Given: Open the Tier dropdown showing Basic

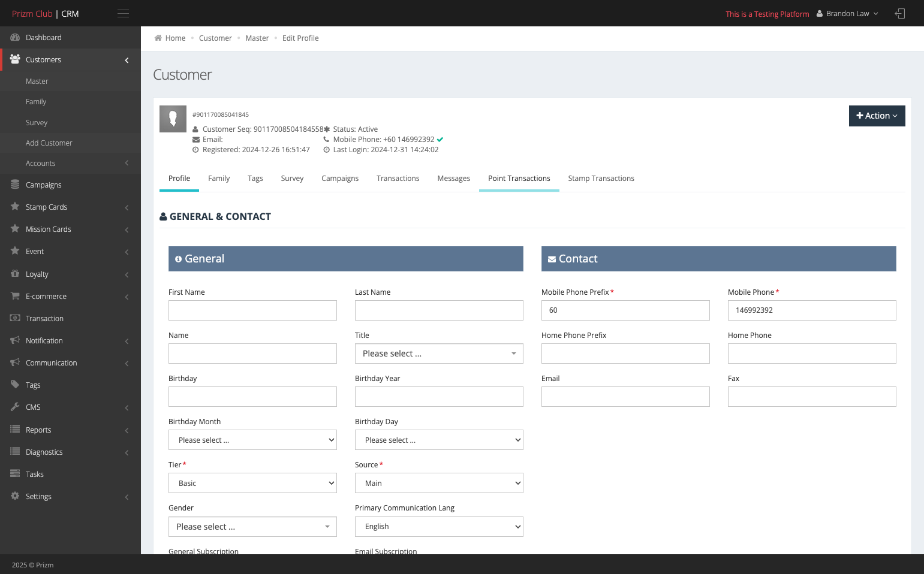Looking at the screenshot, I should coord(252,483).
